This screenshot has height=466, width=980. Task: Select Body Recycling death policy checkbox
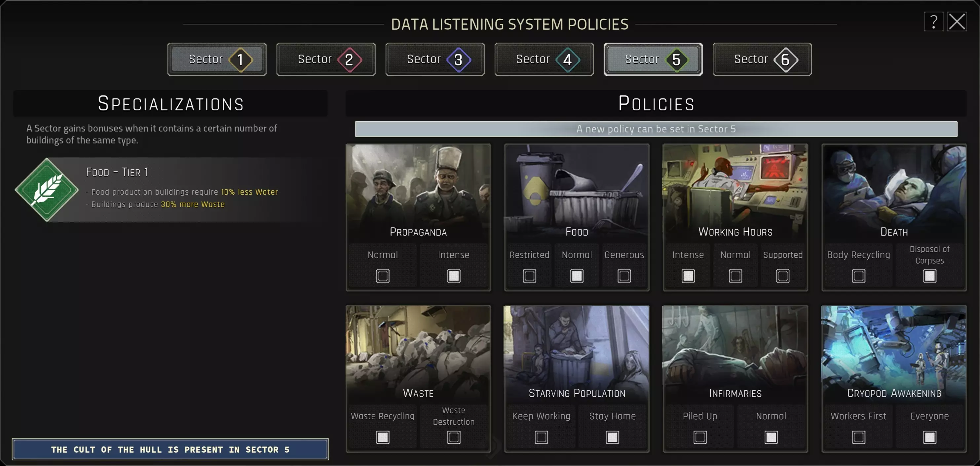pos(858,276)
